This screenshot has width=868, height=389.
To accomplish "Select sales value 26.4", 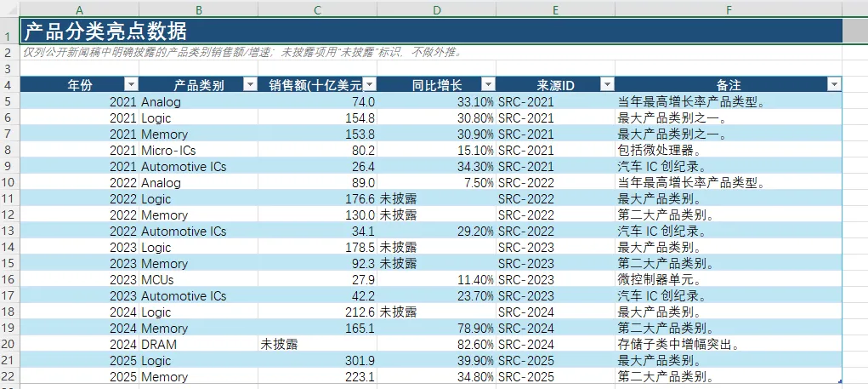I will [317, 166].
